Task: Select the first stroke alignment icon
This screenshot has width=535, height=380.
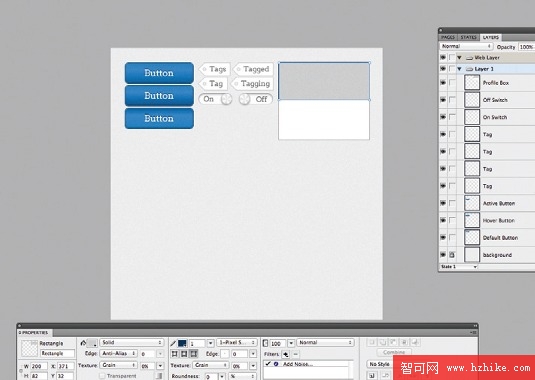Action: point(175,354)
